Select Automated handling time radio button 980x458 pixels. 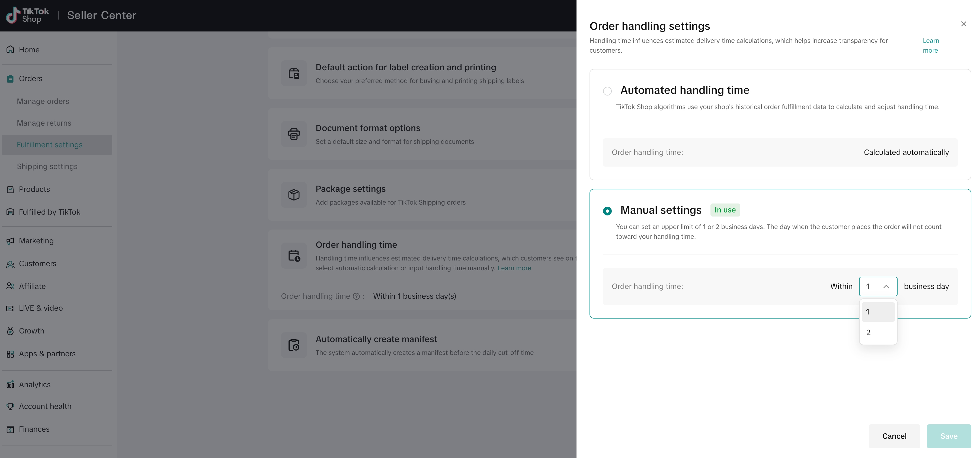(x=607, y=91)
